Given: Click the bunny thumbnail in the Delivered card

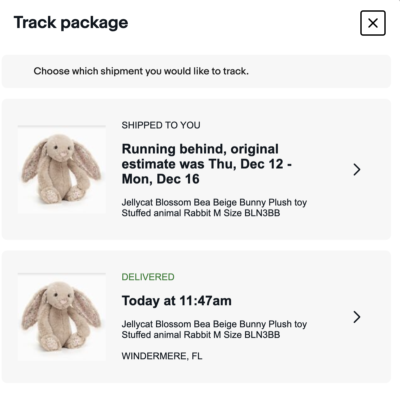Looking at the screenshot, I should coord(62,317).
